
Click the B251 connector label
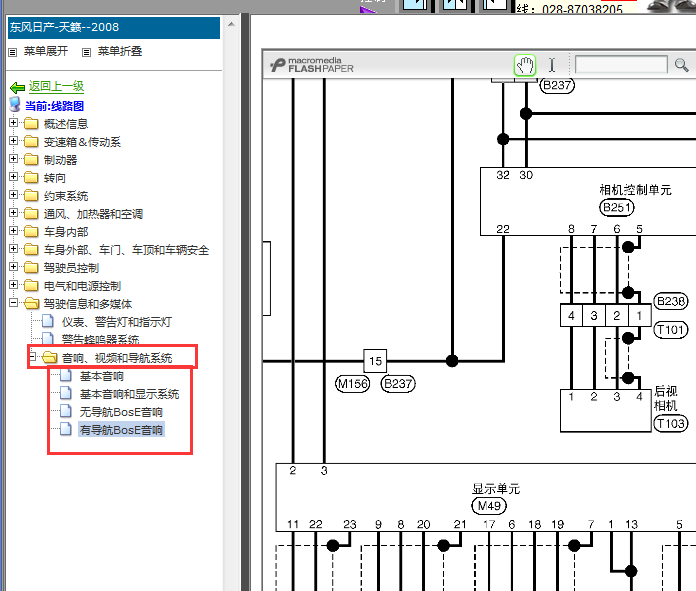pos(617,207)
